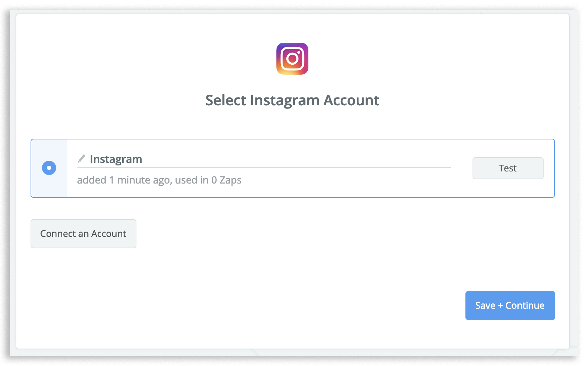Screen dimensions: 588x366
Task: Add another account via Connect an Account
Action: tap(83, 234)
